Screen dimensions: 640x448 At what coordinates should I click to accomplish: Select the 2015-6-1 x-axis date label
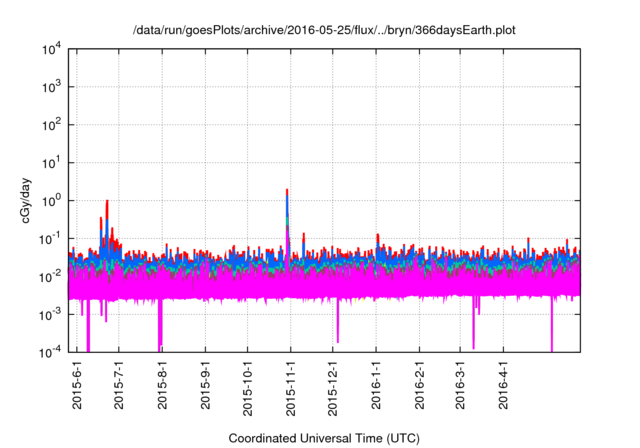(x=77, y=386)
